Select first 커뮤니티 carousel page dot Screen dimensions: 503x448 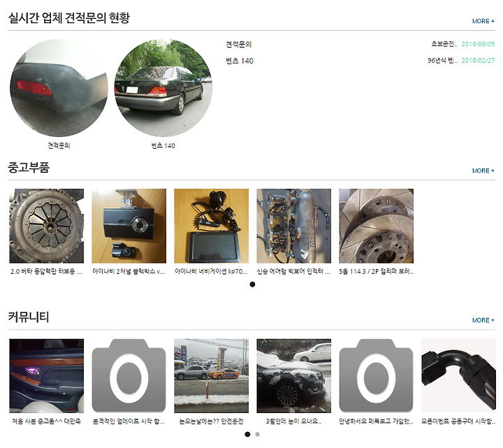(x=247, y=434)
